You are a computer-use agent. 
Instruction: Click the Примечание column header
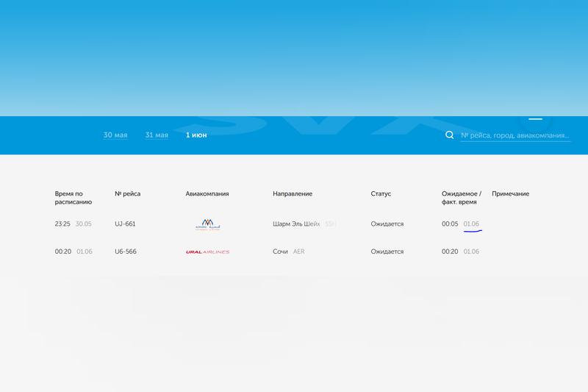pos(510,193)
